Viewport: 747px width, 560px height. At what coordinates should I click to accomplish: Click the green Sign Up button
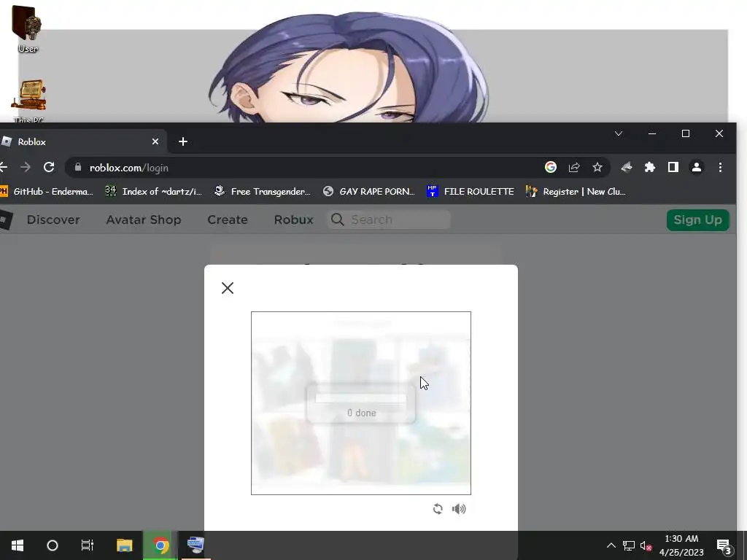click(698, 220)
